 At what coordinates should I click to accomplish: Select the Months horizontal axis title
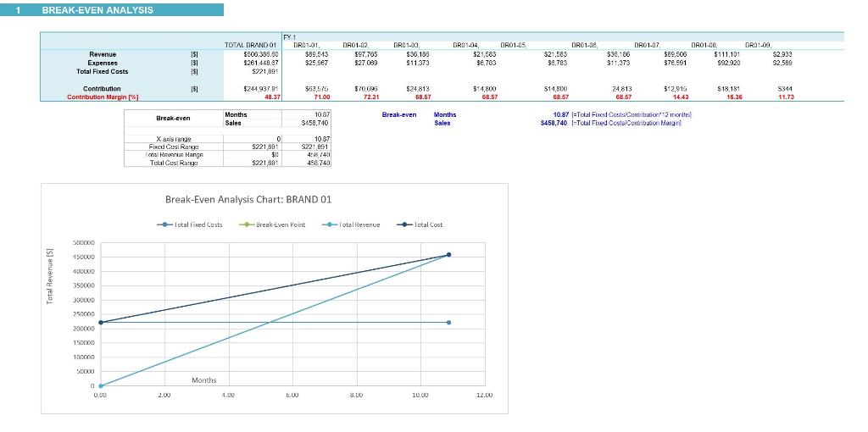(204, 380)
